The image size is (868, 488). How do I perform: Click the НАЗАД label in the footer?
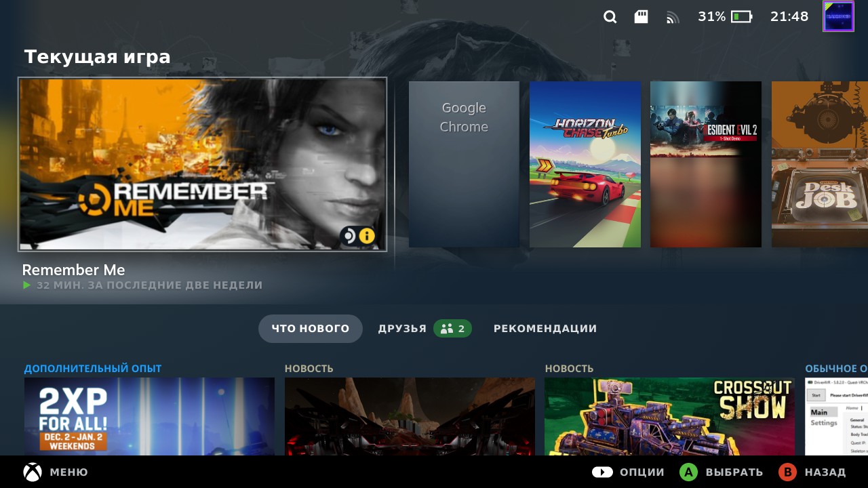(x=825, y=472)
